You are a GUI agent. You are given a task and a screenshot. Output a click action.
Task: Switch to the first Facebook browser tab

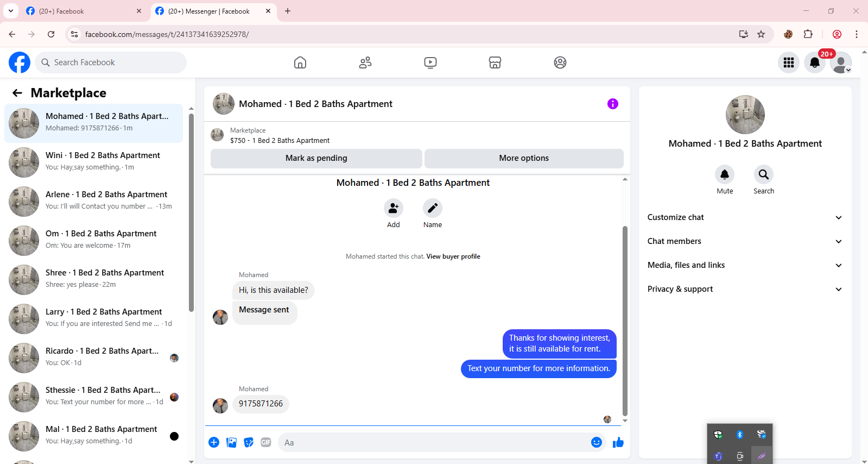[84, 11]
